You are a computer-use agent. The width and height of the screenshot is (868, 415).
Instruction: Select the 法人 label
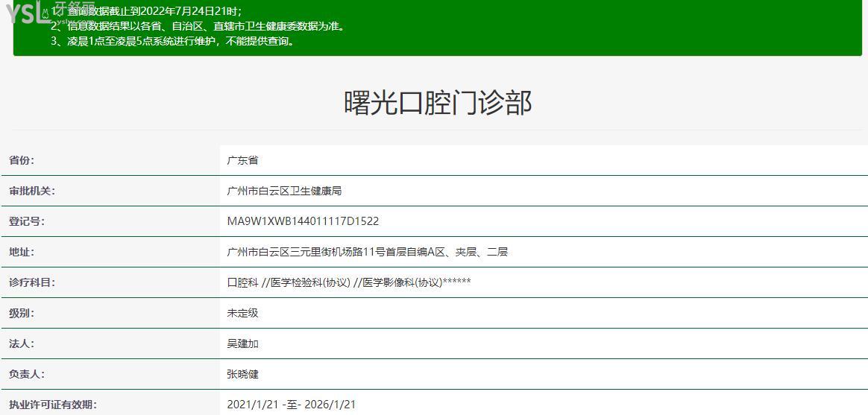21,343
